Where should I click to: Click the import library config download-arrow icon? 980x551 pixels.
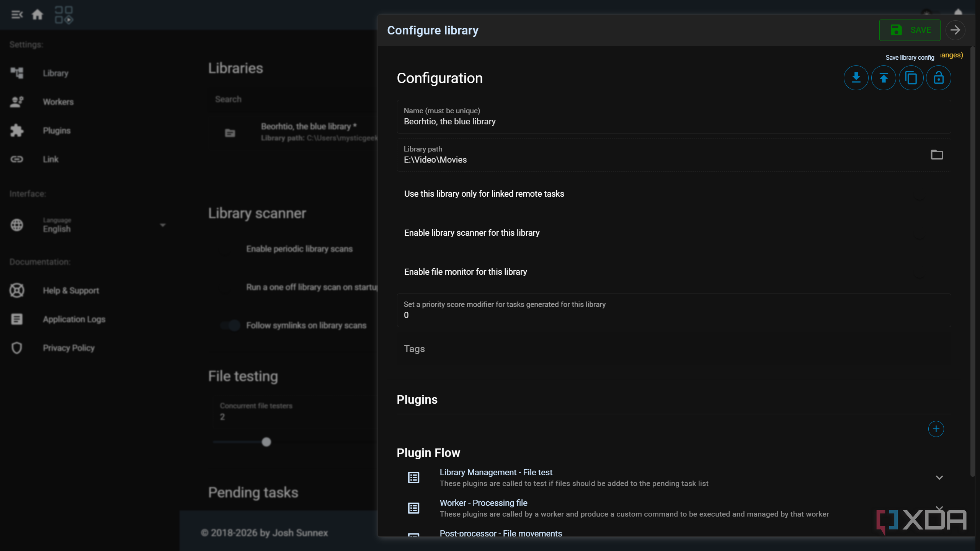click(856, 78)
